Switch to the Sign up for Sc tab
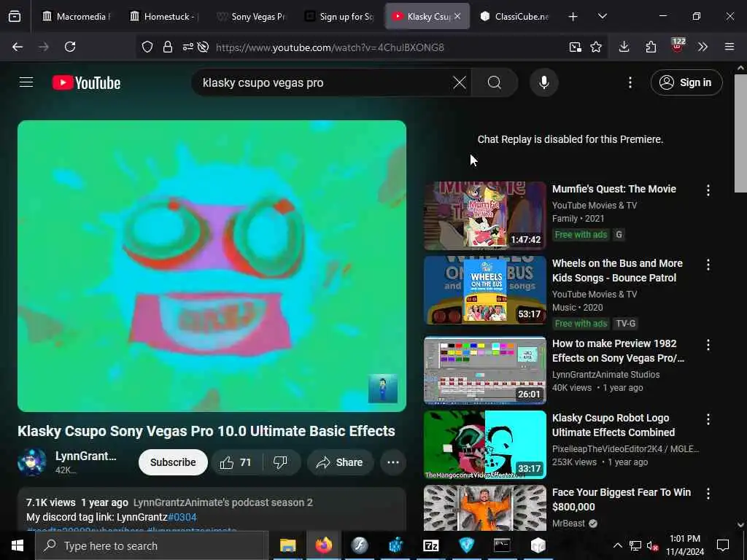Viewport: 747px width, 560px height. [340, 16]
